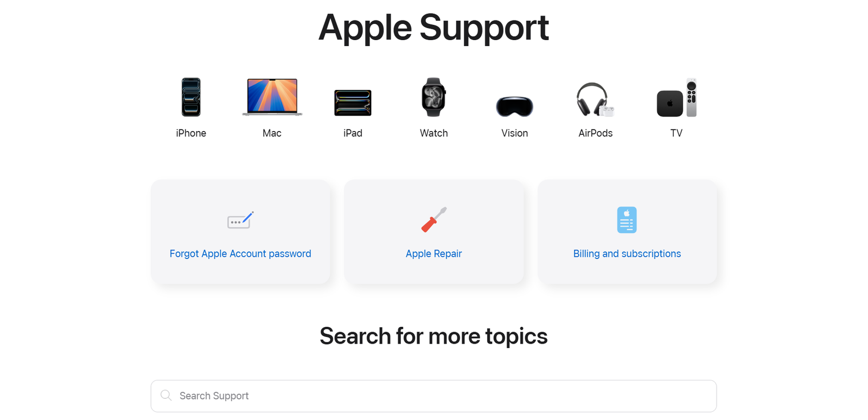Open Forgot Apple Account password link

click(x=240, y=254)
